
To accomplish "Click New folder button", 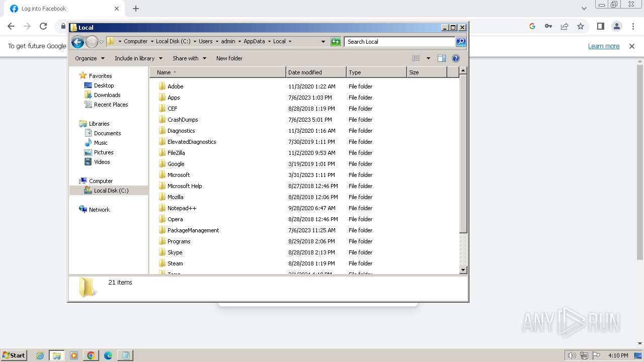I will click(x=229, y=58).
